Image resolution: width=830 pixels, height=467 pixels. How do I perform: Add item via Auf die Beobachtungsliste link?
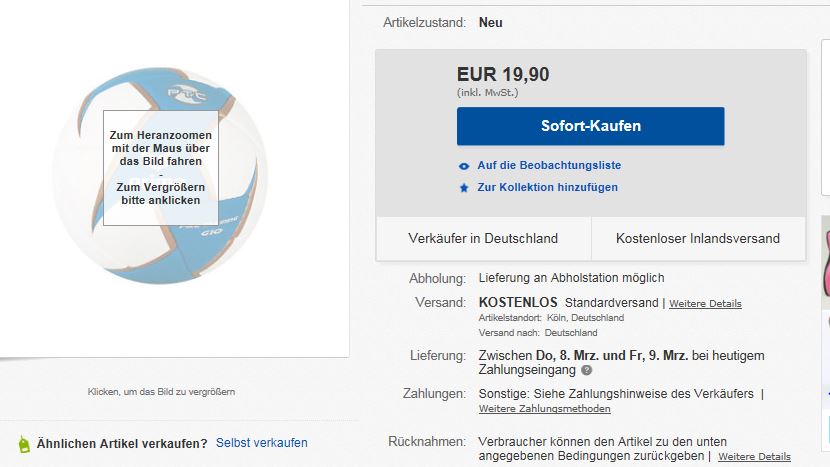click(549, 165)
